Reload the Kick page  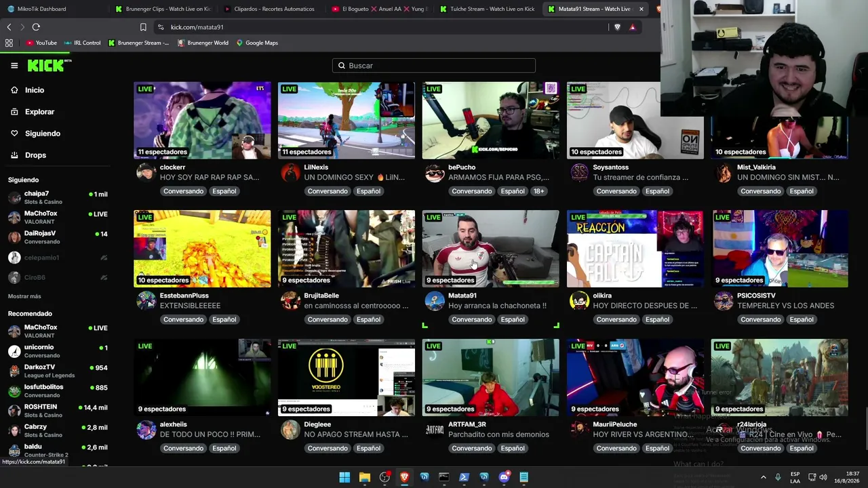[36, 27]
